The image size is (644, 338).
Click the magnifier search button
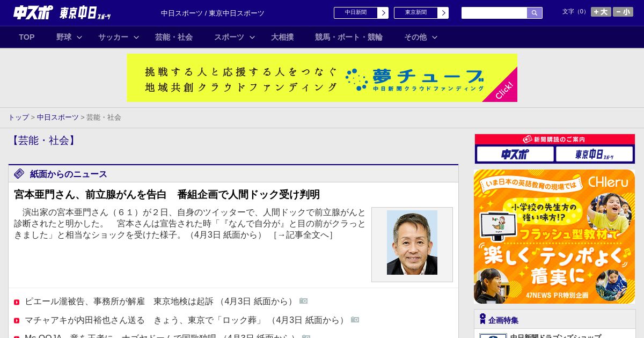point(535,13)
